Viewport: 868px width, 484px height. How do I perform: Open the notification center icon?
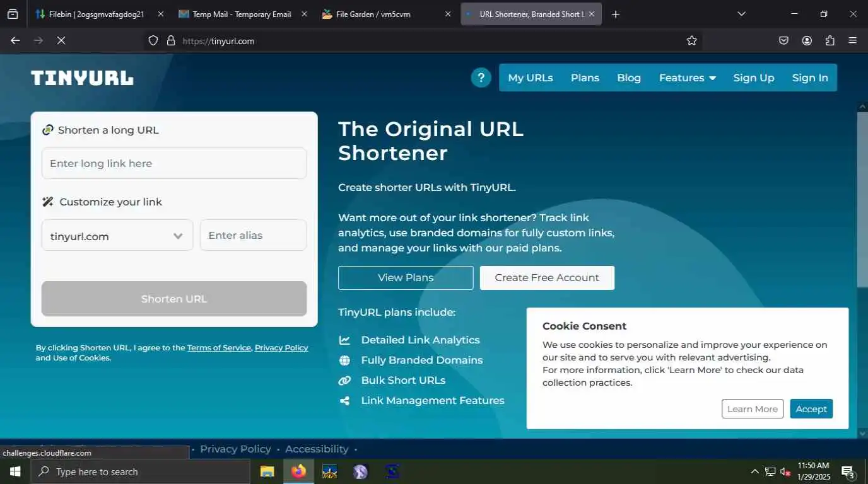click(848, 471)
